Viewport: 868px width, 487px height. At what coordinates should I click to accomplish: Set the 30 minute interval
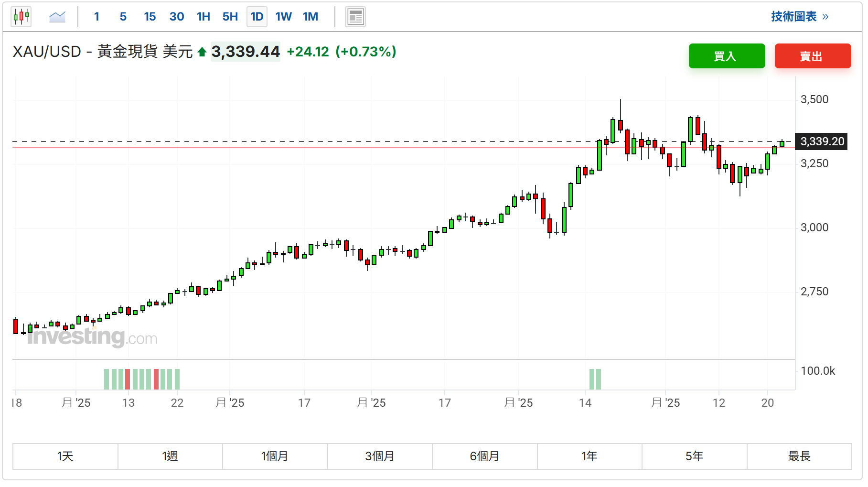pyautogui.click(x=177, y=17)
